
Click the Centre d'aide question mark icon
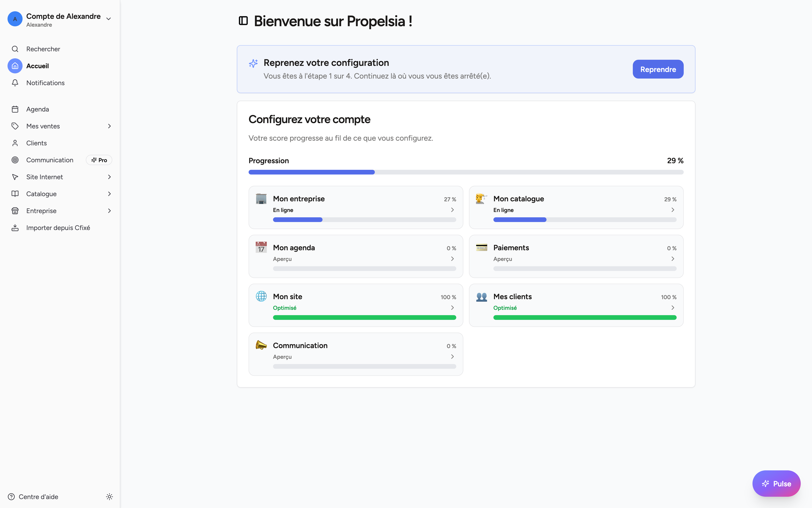click(11, 497)
